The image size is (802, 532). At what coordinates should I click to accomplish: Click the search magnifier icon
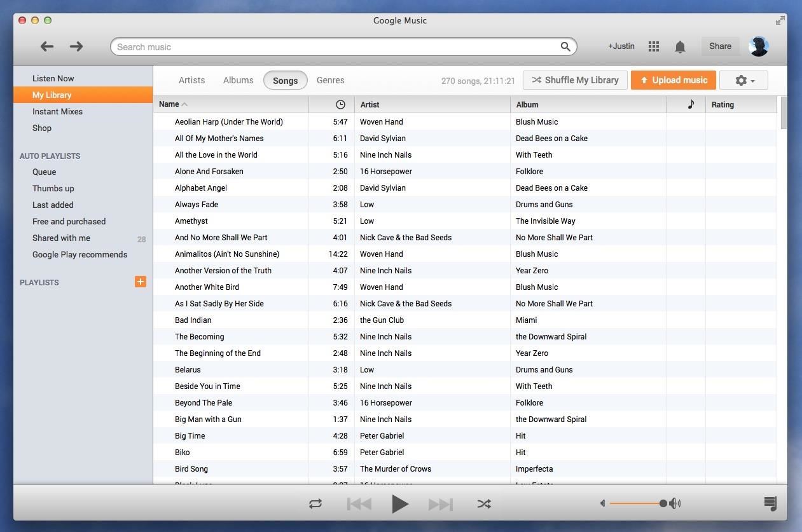[x=565, y=46]
